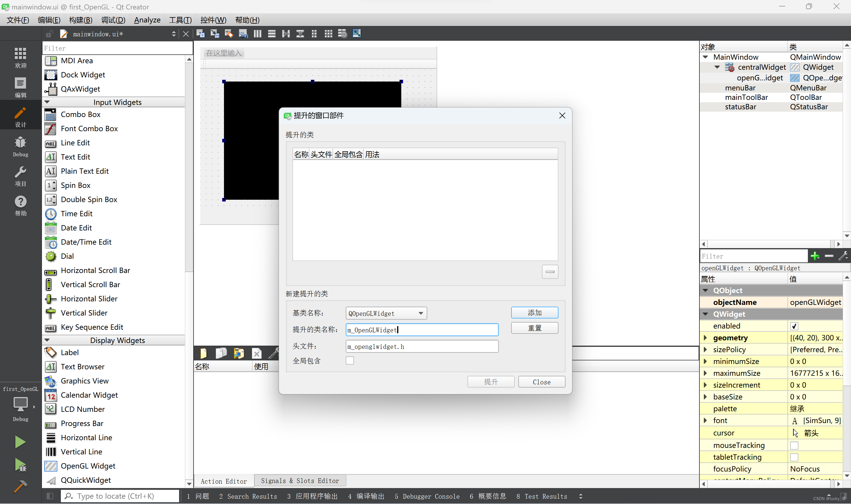Open the 基类名称 QOpenGLWidget dropdown
Viewport: 851px width, 504px height.
pyautogui.click(x=386, y=313)
